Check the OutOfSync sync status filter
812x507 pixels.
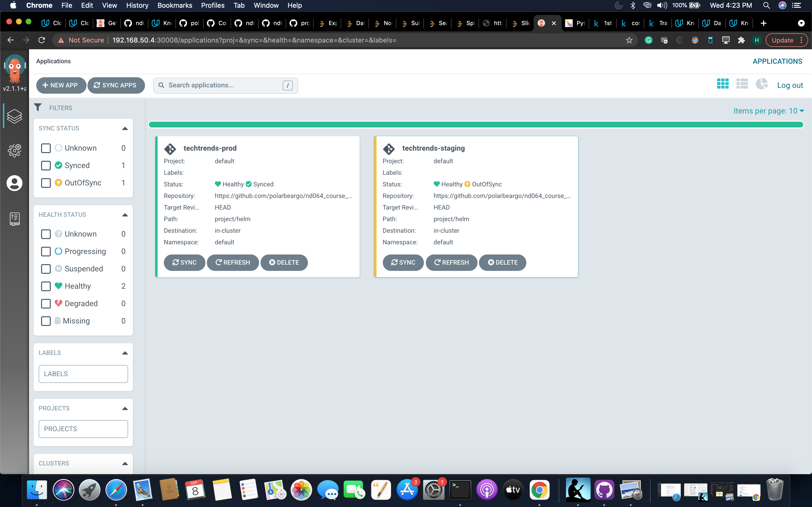[x=46, y=183]
